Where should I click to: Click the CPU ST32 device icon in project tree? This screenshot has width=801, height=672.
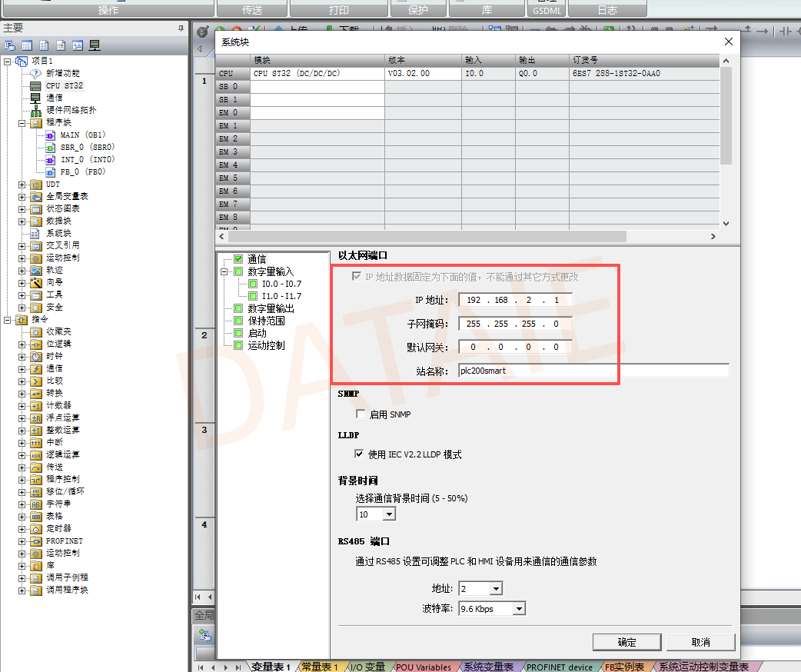pyautogui.click(x=35, y=86)
